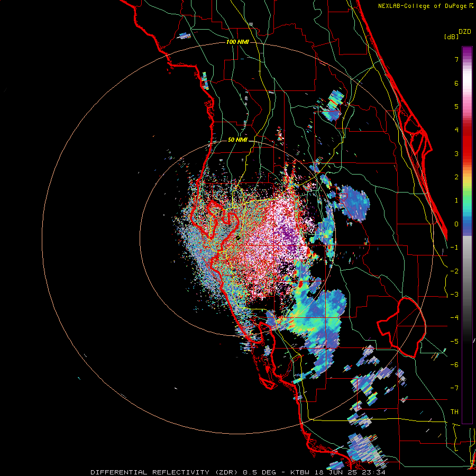Click the 100 NMI range ring label
Screen dimensions: 476x476
pos(237,42)
